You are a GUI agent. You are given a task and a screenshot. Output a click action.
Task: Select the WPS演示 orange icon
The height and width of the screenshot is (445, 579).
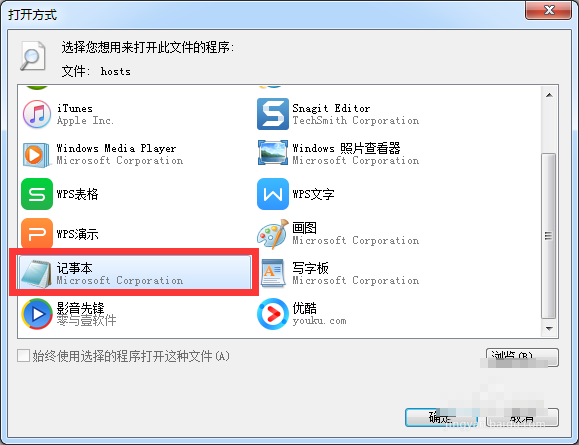point(37,233)
